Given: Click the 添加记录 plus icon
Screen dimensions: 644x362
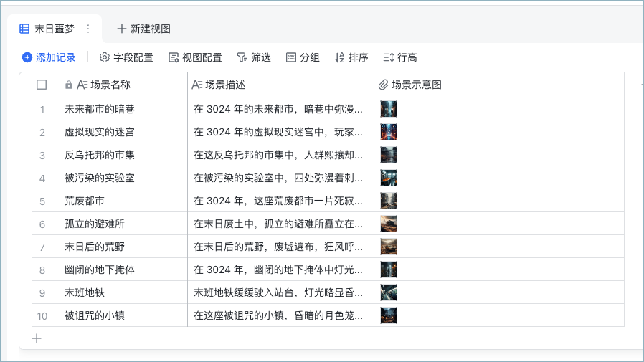Looking at the screenshot, I should [27, 57].
